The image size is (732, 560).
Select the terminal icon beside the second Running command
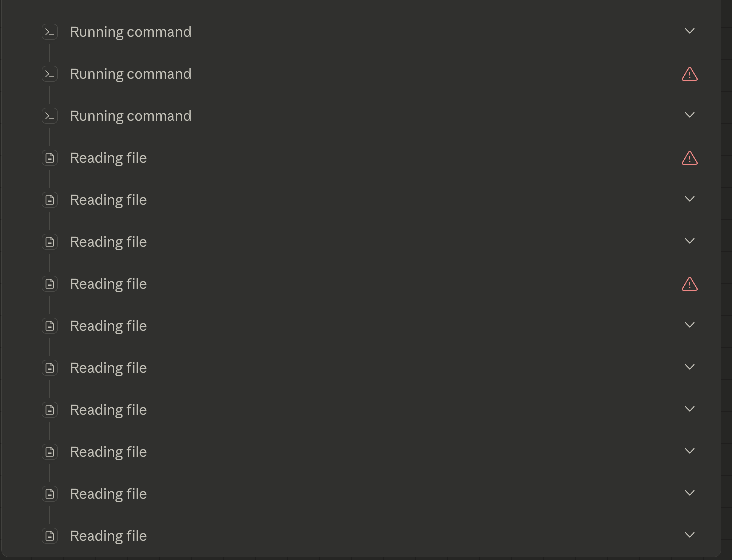(x=49, y=73)
